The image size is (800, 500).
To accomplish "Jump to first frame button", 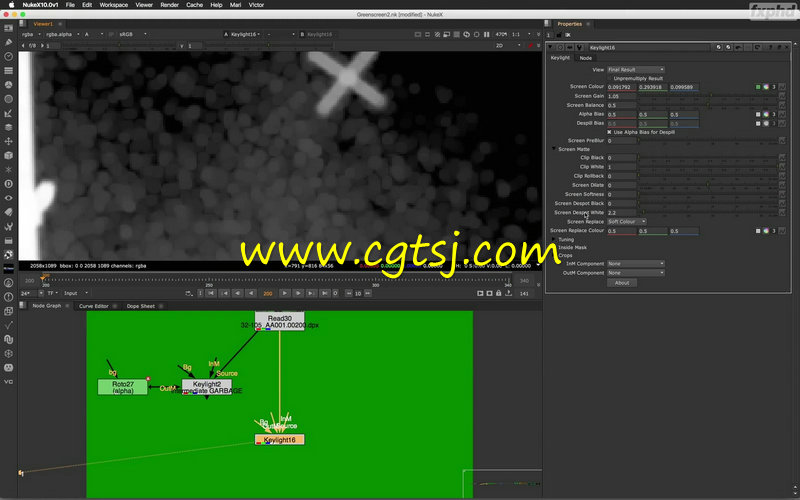I will pos(211,293).
